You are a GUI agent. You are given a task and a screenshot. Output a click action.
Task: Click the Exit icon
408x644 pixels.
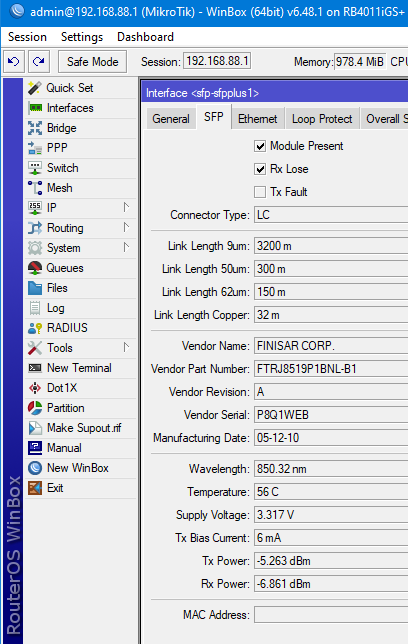[x=35, y=488]
